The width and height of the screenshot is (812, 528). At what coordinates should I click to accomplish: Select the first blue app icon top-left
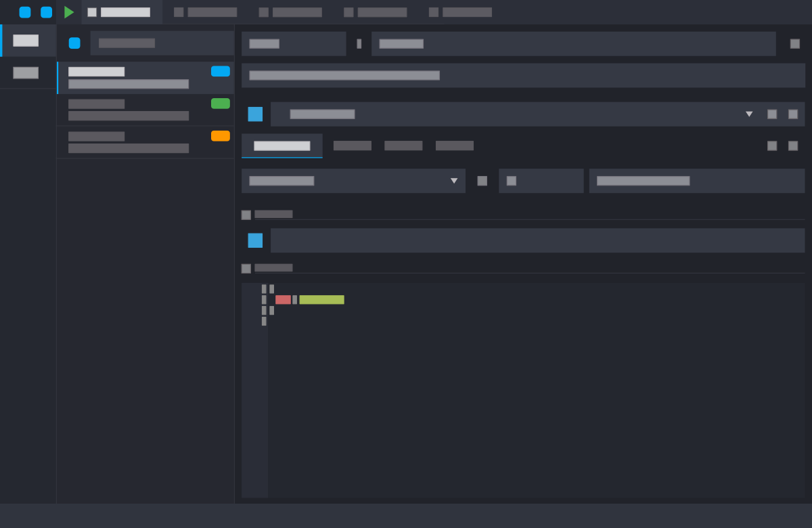point(24,11)
